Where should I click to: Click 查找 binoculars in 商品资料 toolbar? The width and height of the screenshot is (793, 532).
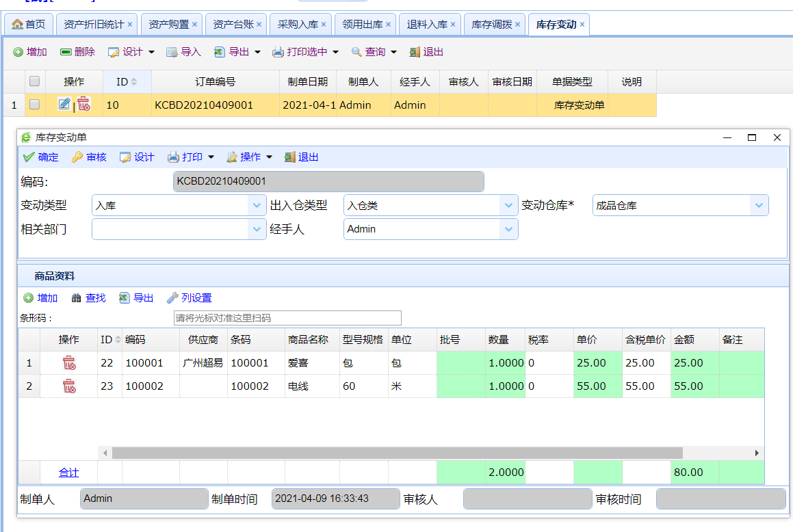pyautogui.click(x=88, y=298)
